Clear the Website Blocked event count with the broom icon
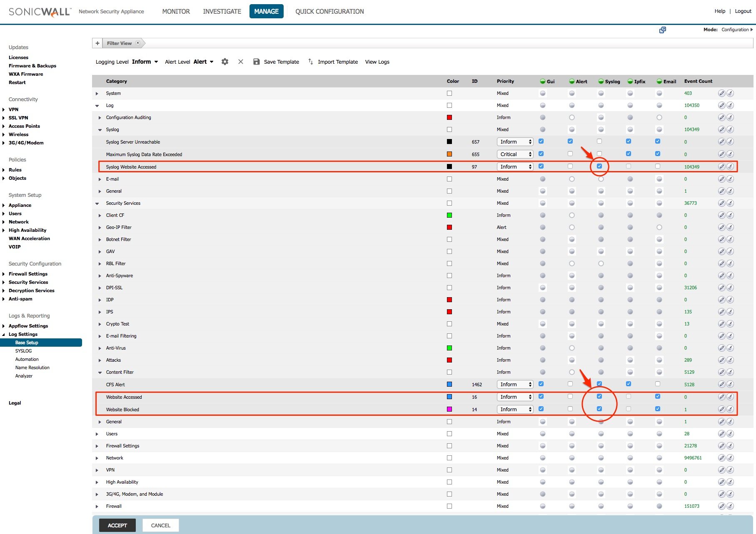This screenshot has width=756, height=534. [730, 409]
